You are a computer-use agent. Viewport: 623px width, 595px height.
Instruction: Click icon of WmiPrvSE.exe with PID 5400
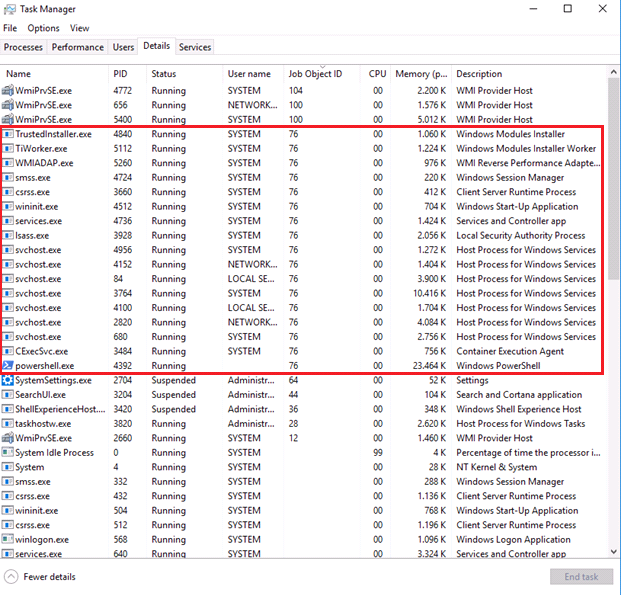(x=8, y=120)
